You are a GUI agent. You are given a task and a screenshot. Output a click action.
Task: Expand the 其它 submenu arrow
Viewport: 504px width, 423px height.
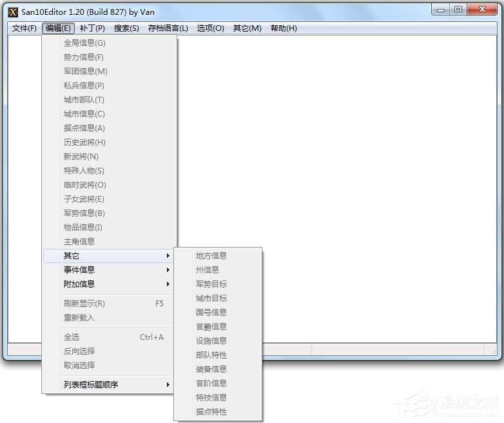pyautogui.click(x=168, y=256)
